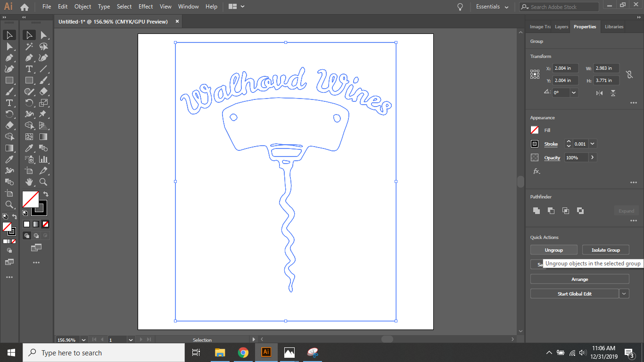Open the zoom level dropdown at bottom left
This screenshot has width=644, height=362.
click(x=83, y=339)
